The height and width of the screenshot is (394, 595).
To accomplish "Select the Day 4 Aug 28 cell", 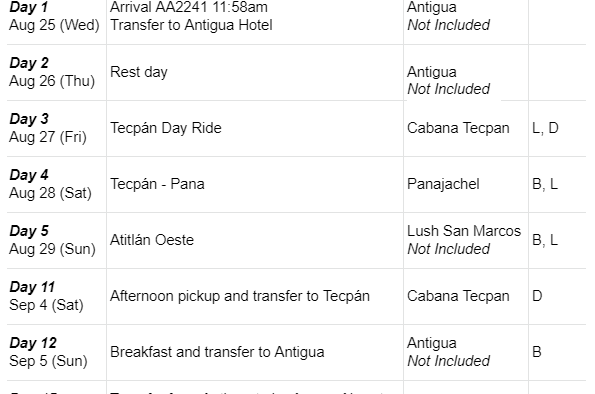I will click(x=57, y=184).
